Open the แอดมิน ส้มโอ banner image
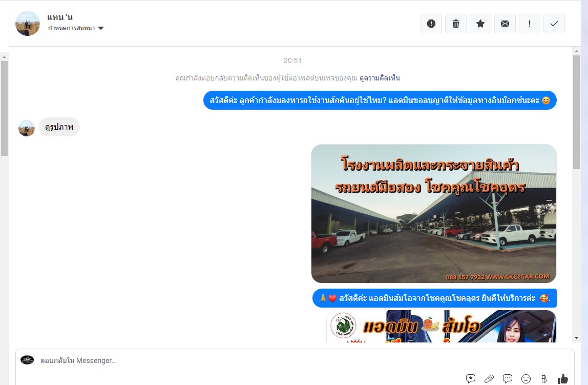 [441, 326]
